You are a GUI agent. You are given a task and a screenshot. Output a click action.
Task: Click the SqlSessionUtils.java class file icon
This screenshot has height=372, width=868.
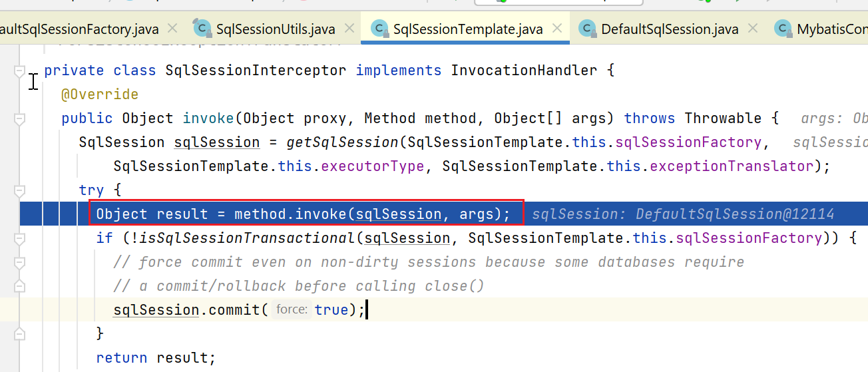click(202, 29)
